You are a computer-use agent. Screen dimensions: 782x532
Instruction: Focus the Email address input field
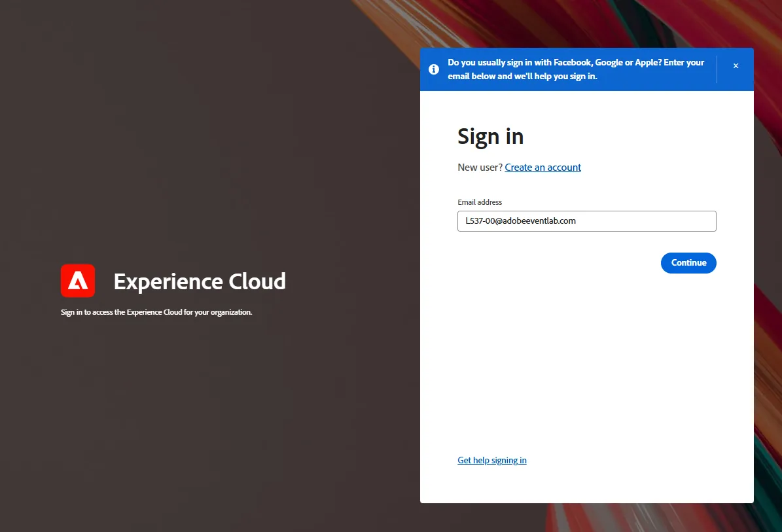click(x=586, y=221)
